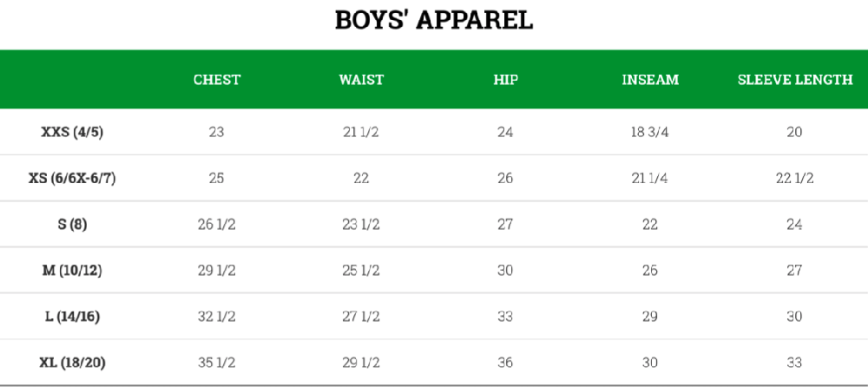
Task: Select the S chest value 26 1/2
Action: click(217, 225)
